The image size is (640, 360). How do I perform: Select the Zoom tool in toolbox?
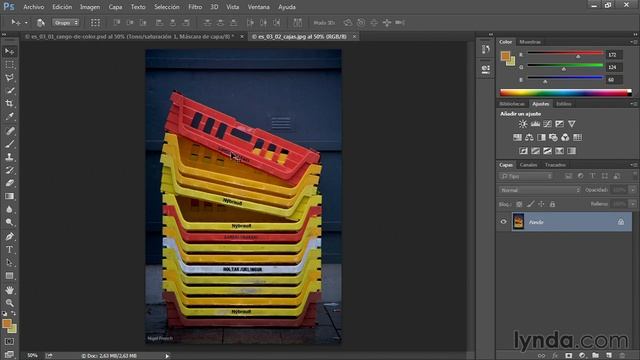(x=9, y=303)
